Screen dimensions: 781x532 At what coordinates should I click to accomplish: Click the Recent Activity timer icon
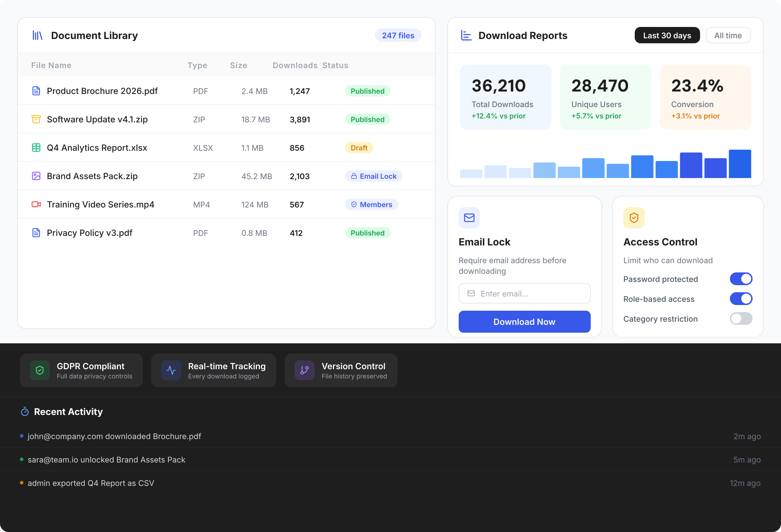25,412
